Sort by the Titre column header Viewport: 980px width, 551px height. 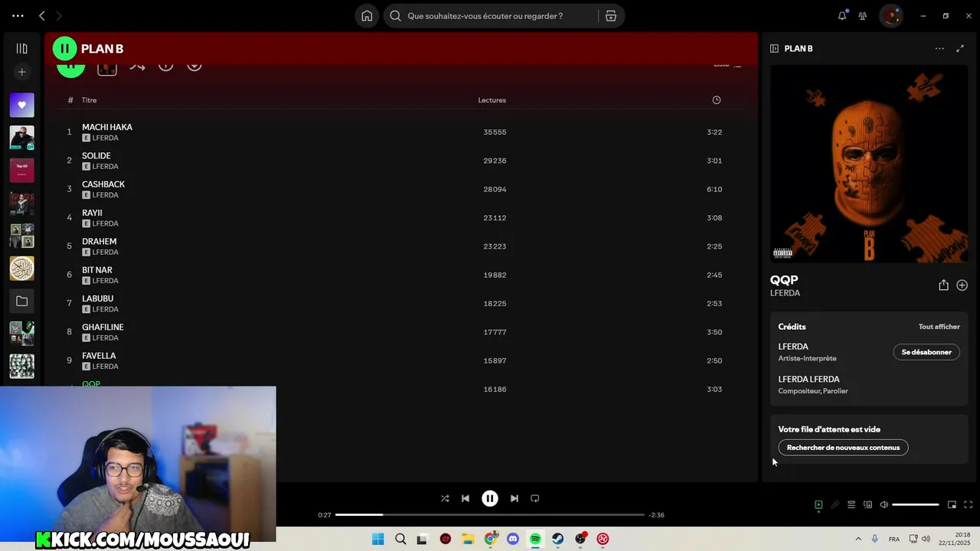[x=90, y=100]
